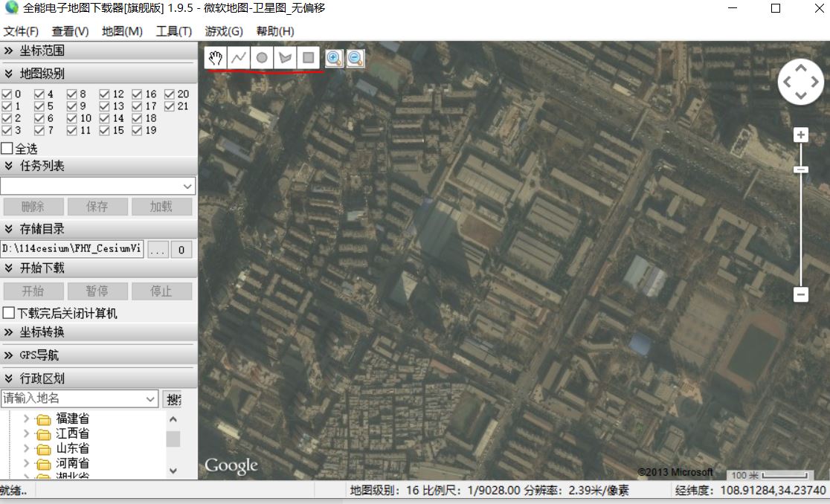Enable 下载完后关闭计算机 checkbox
The height and width of the screenshot is (504, 830).
click(x=8, y=313)
